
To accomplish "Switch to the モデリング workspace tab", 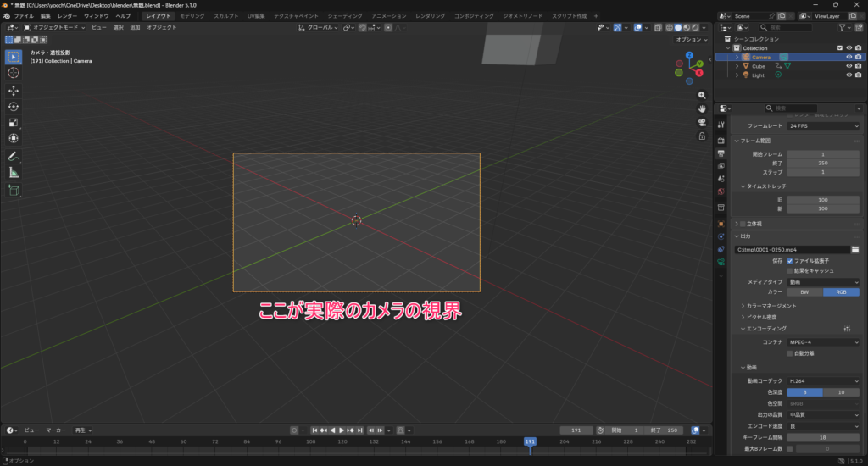I will 192,16.
